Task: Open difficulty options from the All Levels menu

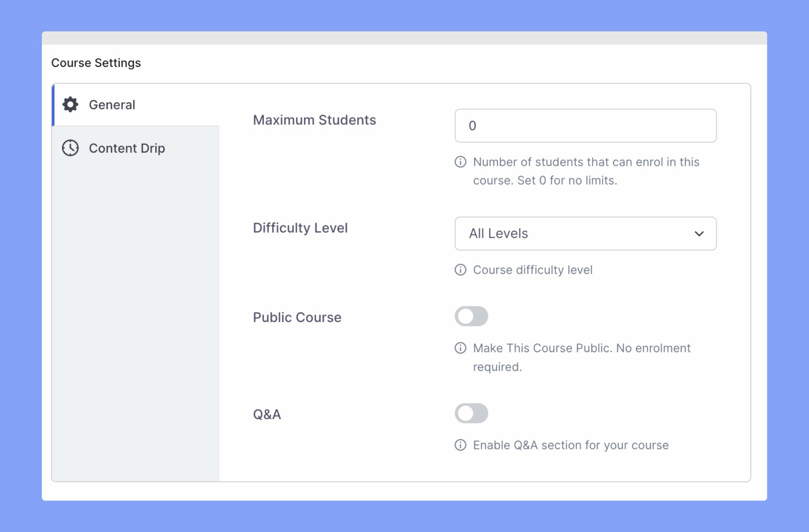Action: pos(585,234)
